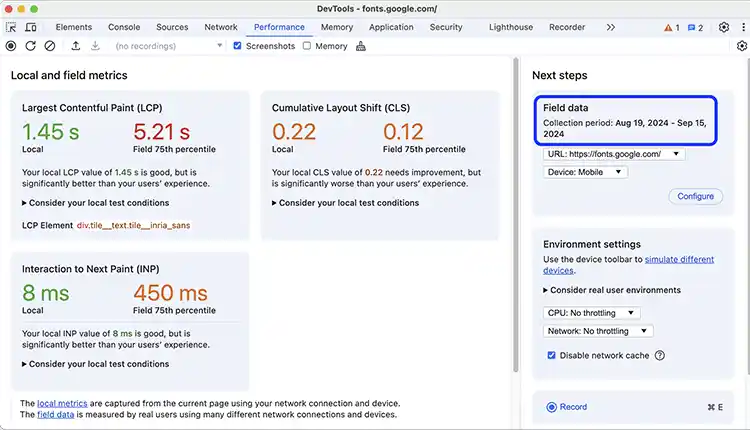Viewport: 750px width, 430px height.
Task: Switch to the Network tab
Action: pos(221,27)
